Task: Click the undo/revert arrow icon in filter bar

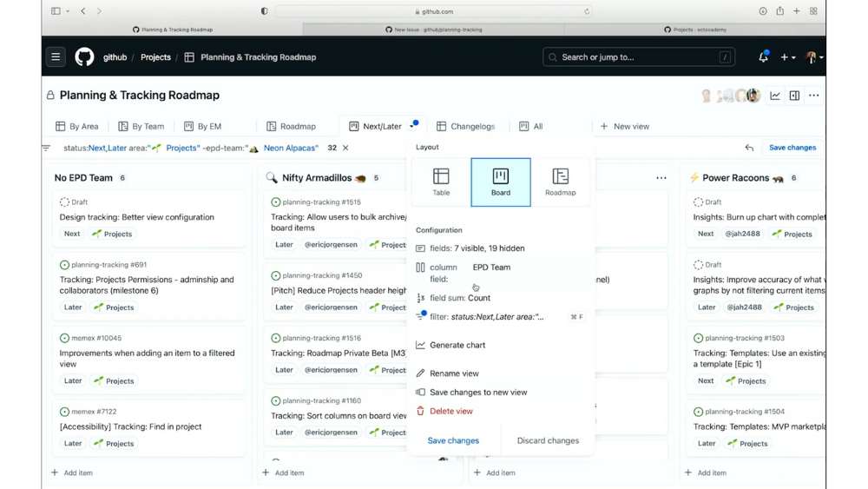Action: pyautogui.click(x=749, y=148)
